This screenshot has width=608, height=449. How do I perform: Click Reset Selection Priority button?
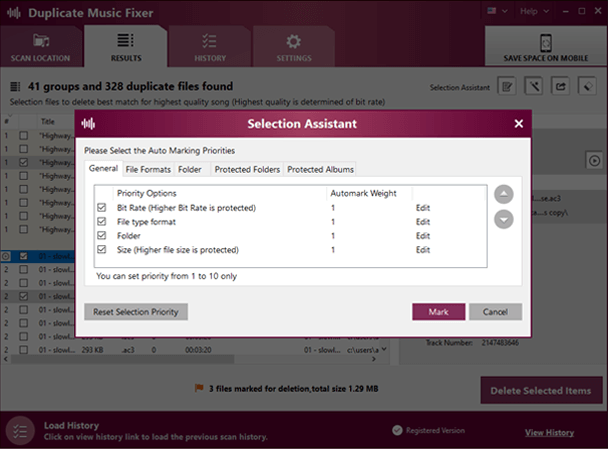coord(136,312)
